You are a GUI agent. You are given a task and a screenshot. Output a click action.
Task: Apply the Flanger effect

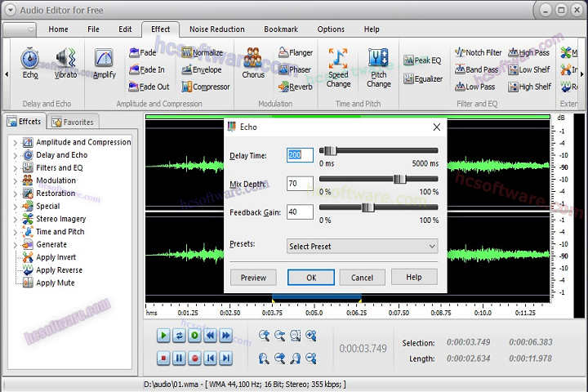click(x=296, y=52)
